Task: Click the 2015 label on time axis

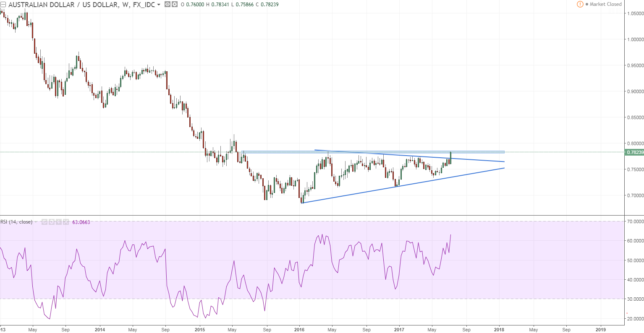Action: pos(200,330)
